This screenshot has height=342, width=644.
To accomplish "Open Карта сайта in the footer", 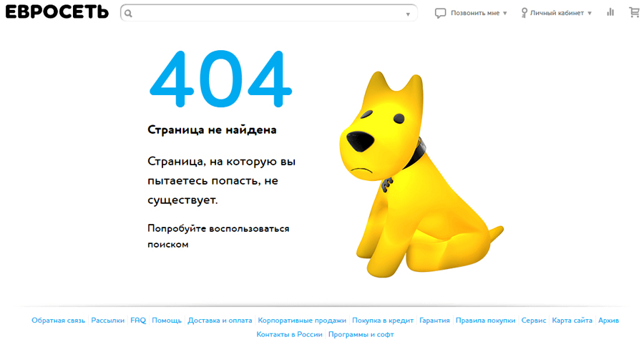I will point(572,321).
